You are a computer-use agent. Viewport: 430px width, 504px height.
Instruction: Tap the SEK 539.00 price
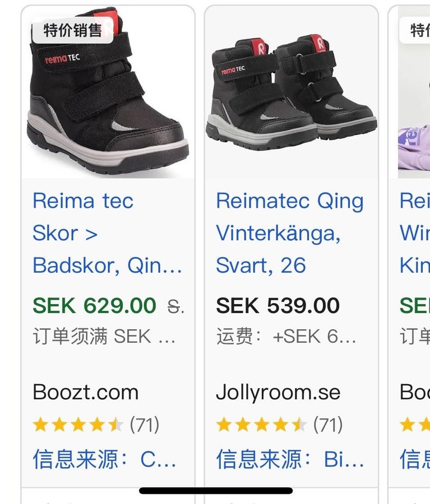(278, 306)
